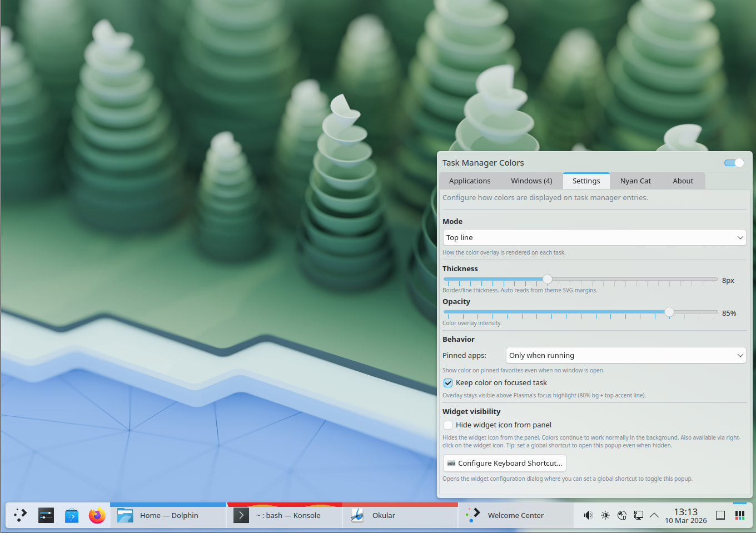Click the Dolphin folder icon in taskbar
The image size is (756, 533).
click(x=125, y=515)
